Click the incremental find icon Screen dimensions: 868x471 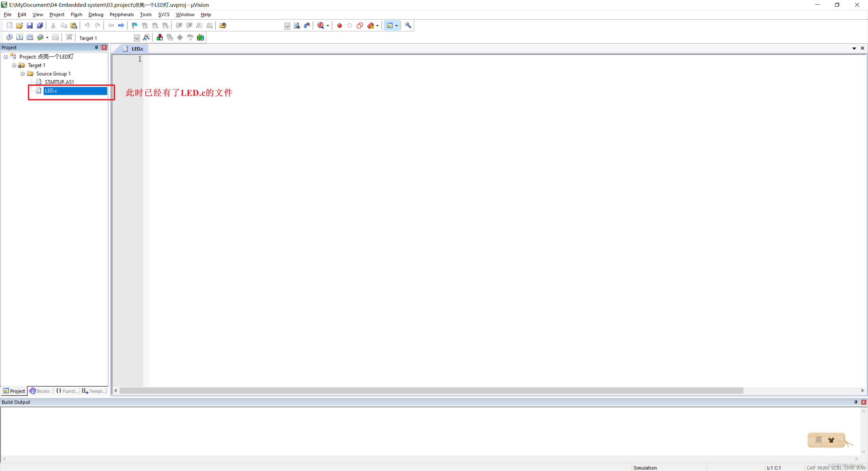click(307, 25)
